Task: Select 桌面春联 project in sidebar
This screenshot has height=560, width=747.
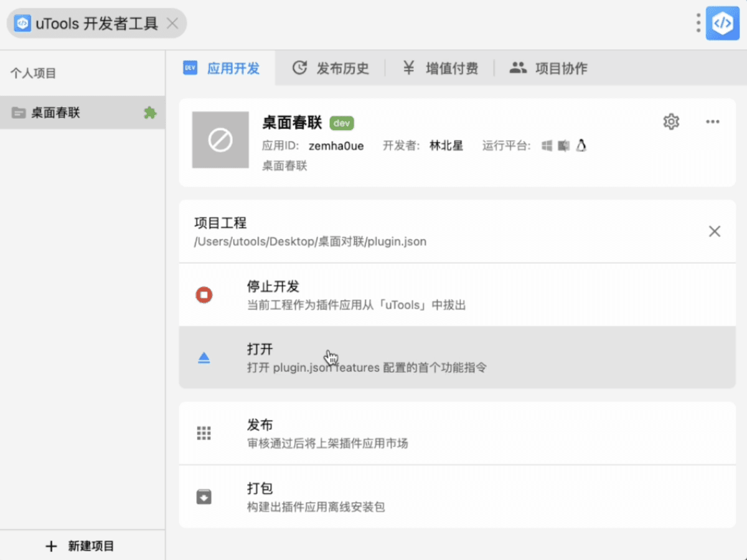Action: (82, 113)
